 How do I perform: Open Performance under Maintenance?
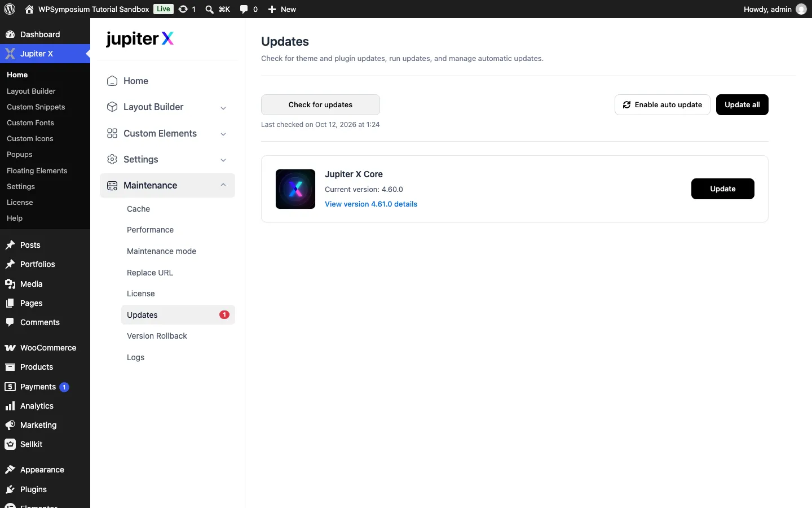coord(178,230)
